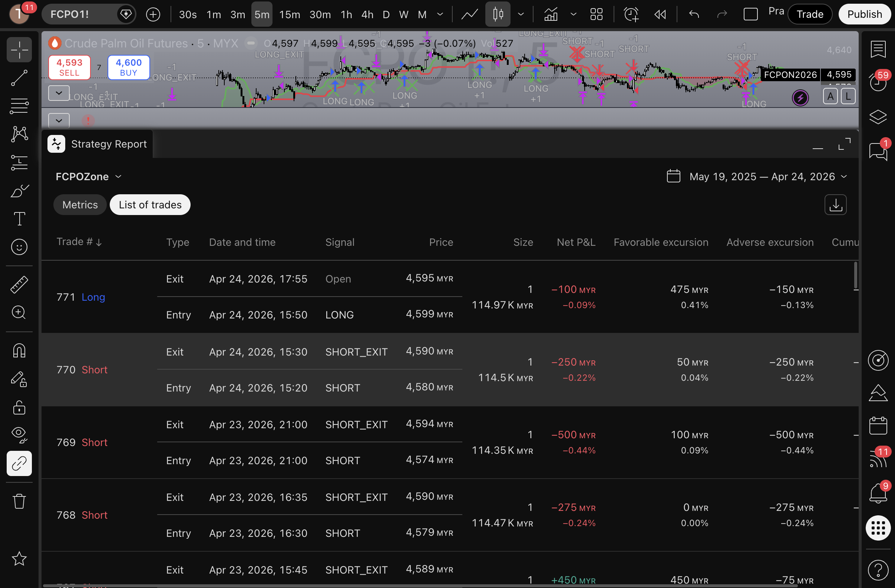Click the bar replay rewind icon
This screenshot has height=588, width=895.
click(660, 14)
